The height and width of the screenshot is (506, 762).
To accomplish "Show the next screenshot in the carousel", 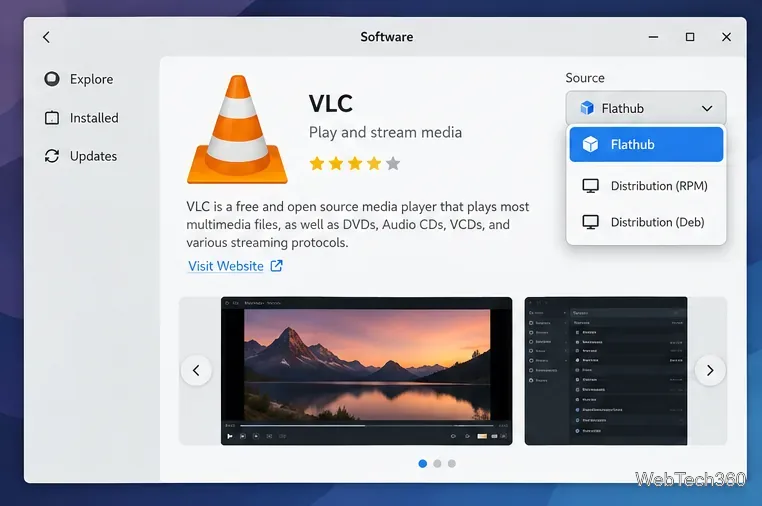I will tap(710, 370).
